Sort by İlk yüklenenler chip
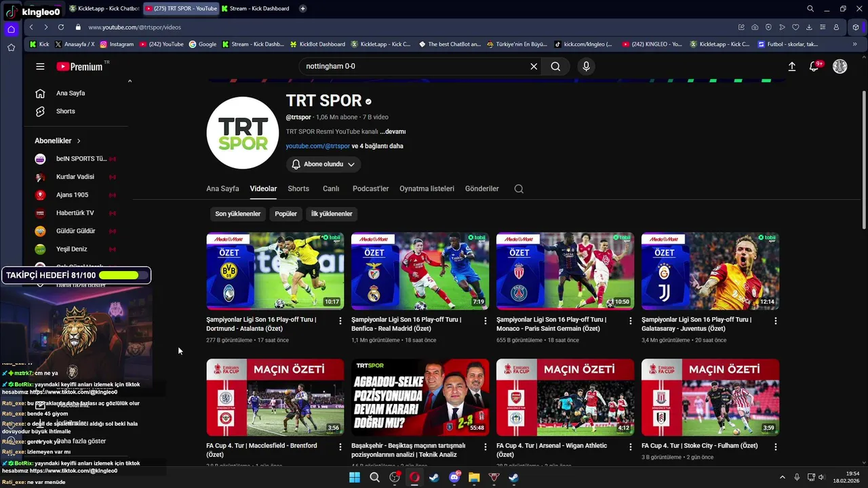 tap(332, 213)
